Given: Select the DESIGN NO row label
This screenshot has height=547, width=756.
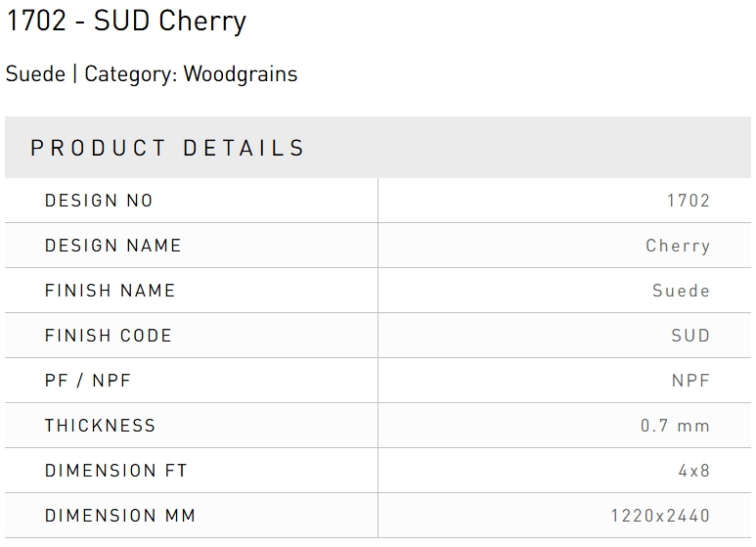Looking at the screenshot, I should click(x=99, y=201).
